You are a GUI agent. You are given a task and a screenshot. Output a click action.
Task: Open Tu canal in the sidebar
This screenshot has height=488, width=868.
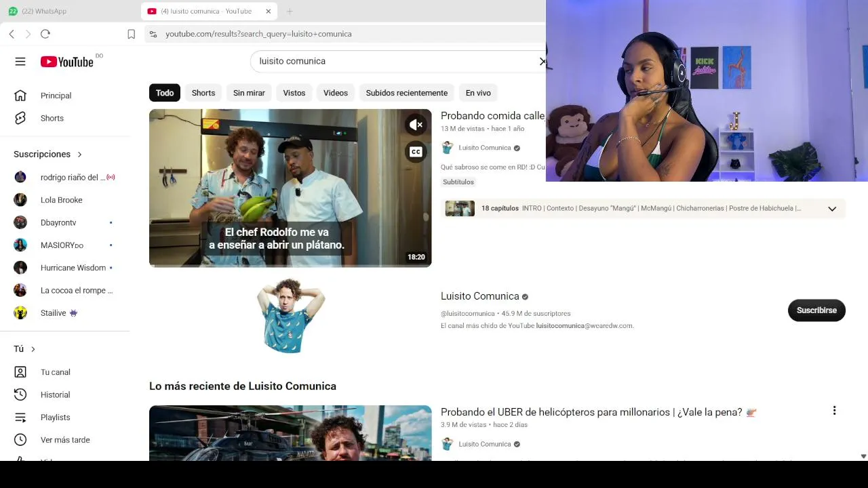pyautogui.click(x=56, y=372)
